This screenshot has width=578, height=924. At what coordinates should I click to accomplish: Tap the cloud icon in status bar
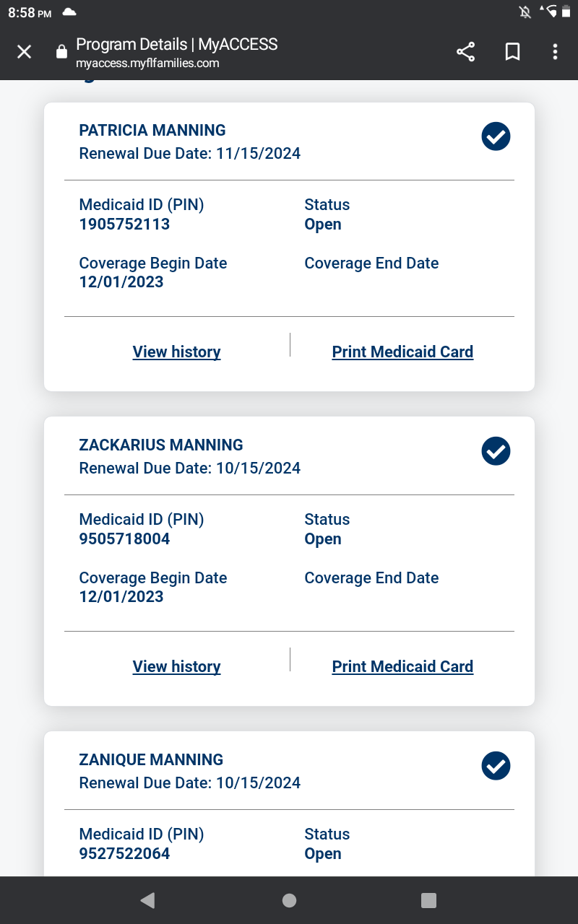[x=69, y=12]
